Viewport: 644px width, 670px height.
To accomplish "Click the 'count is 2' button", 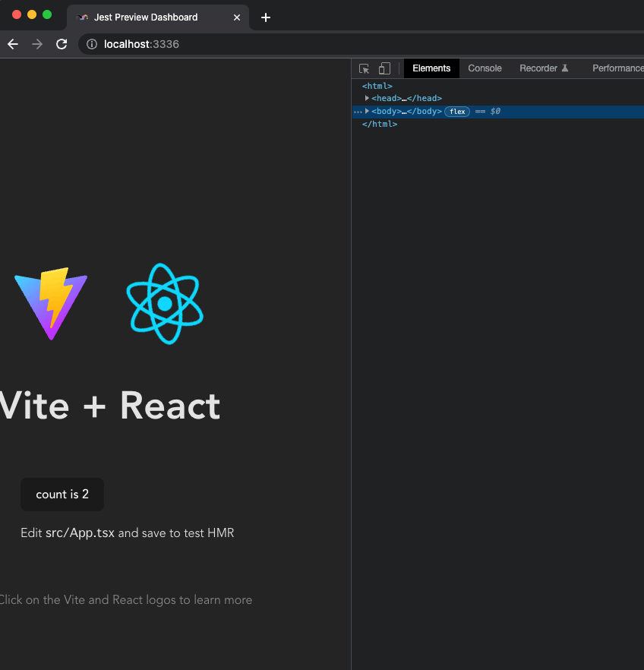I will click(62, 494).
